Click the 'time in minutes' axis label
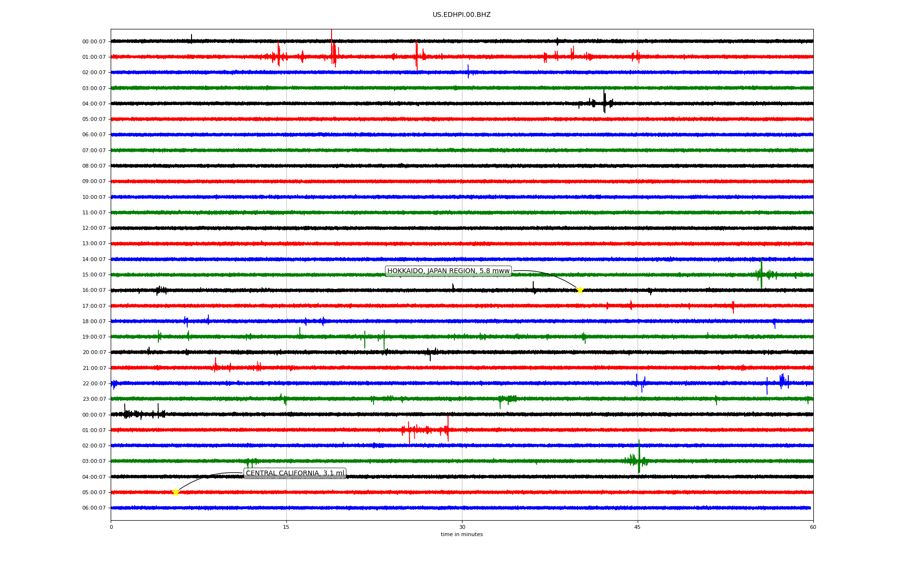 pyautogui.click(x=462, y=535)
